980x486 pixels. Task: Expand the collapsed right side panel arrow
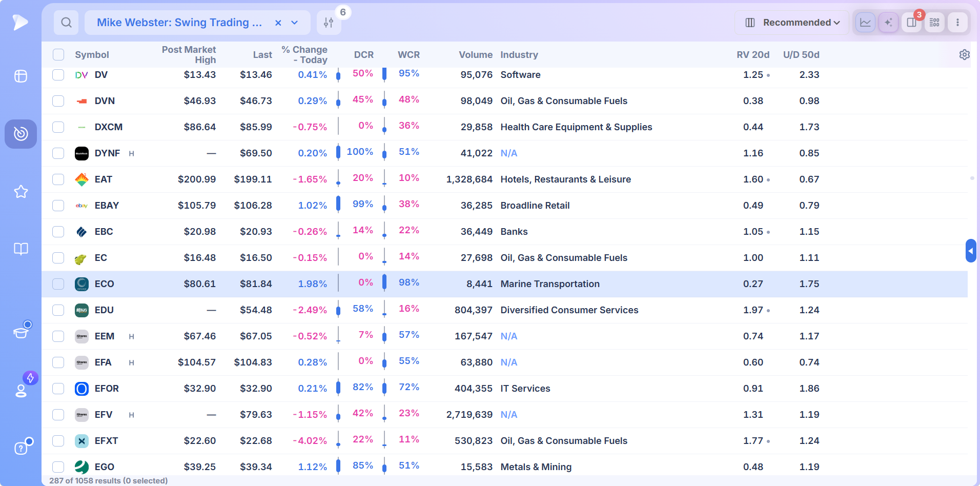971,251
